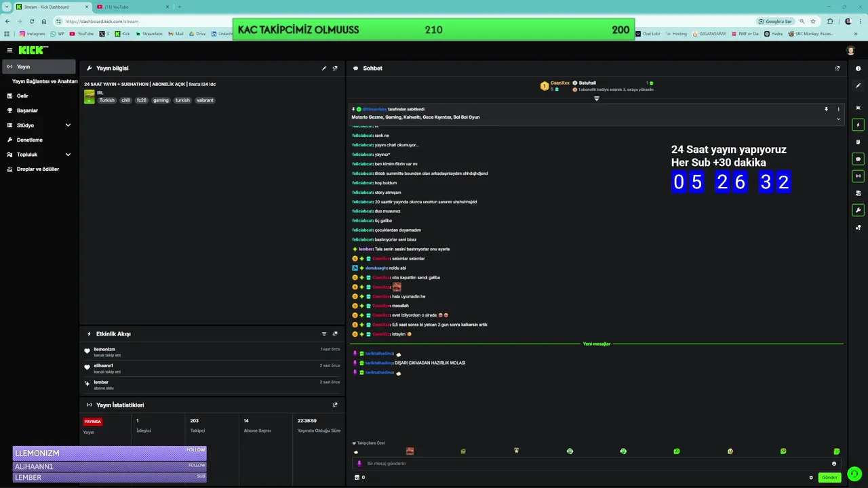Click the purple identity icon in the message box
The width and height of the screenshot is (868, 488).
pyautogui.click(x=359, y=464)
